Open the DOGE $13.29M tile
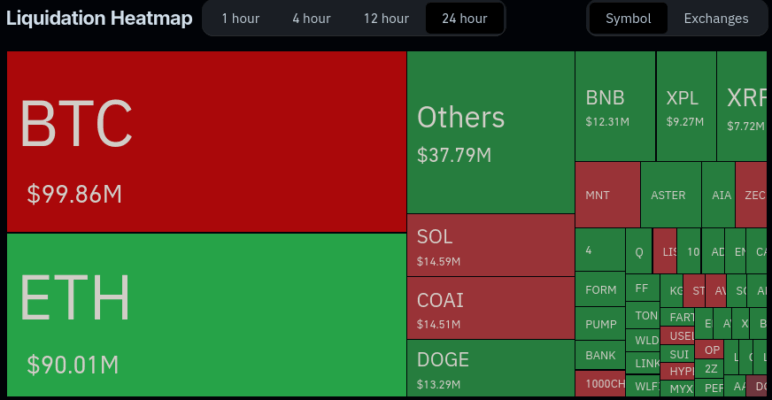The width and height of the screenshot is (772, 400). 490,367
